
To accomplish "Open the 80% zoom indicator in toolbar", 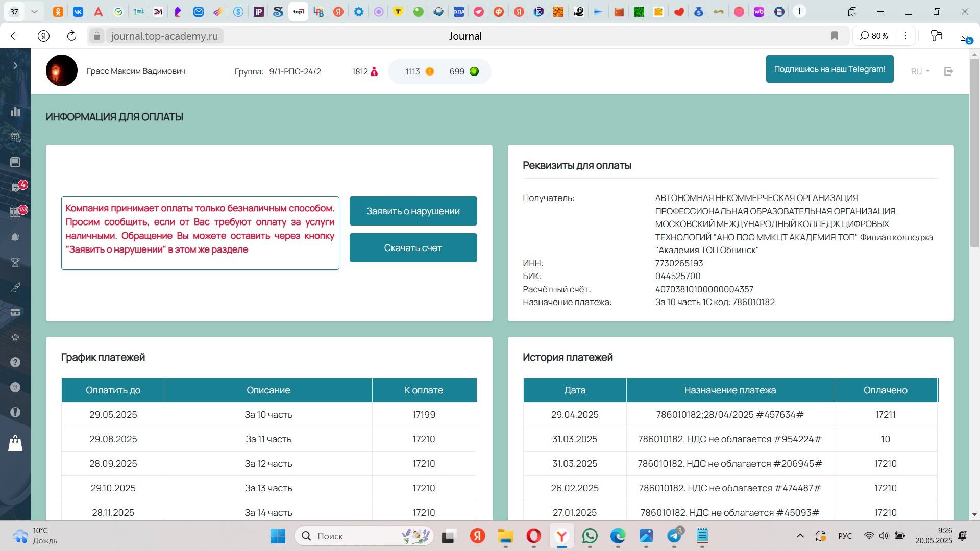I will pos(874,36).
